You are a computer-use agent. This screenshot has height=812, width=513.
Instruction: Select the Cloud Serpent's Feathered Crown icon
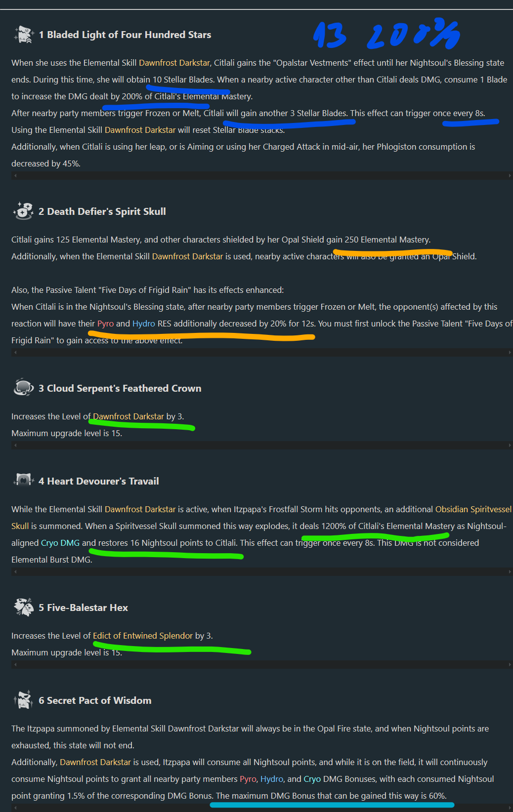pyautogui.click(x=23, y=388)
